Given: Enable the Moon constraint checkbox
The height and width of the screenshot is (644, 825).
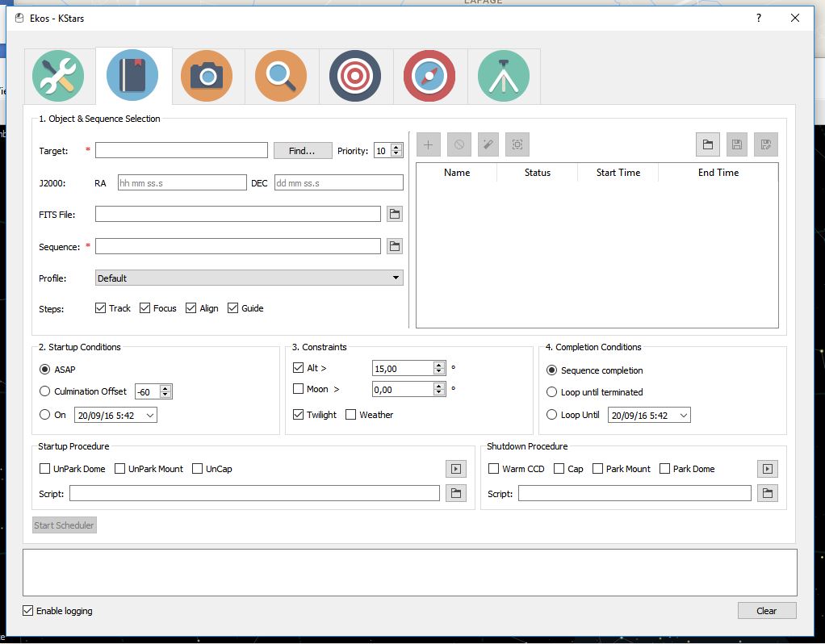Looking at the screenshot, I should point(299,389).
